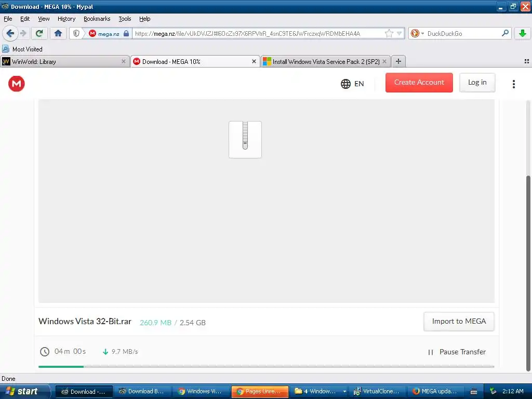532x399 pixels.
Task: Open the VirtualClone... taskbar item
Action: click(377, 391)
